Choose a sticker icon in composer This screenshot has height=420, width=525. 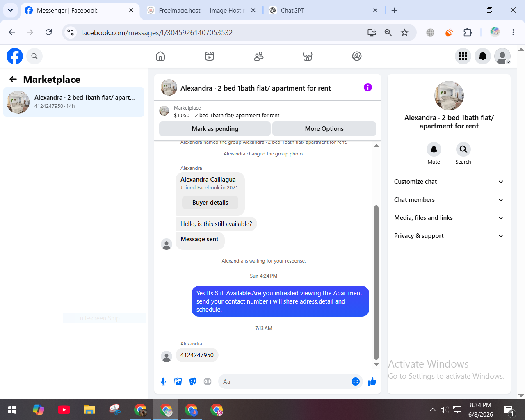pos(193,381)
